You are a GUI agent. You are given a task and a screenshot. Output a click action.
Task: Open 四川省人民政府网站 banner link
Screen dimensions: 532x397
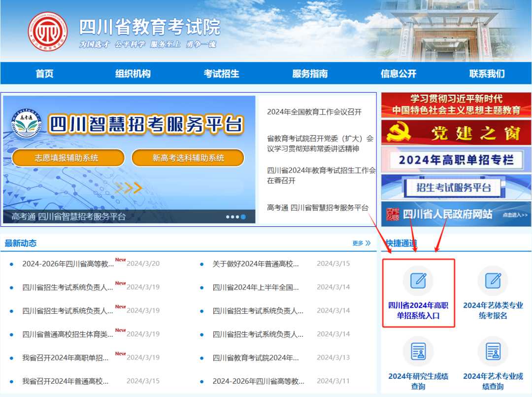click(456, 214)
